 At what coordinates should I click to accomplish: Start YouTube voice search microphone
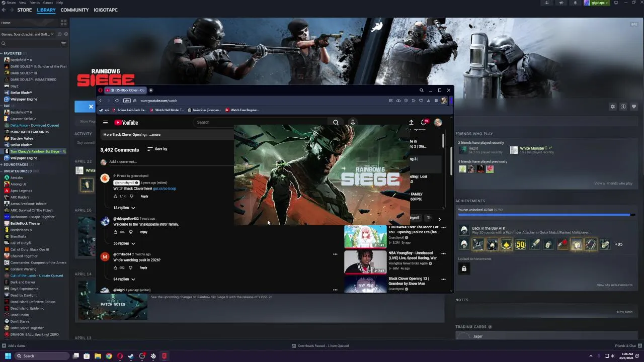click(x=353, y=122)
